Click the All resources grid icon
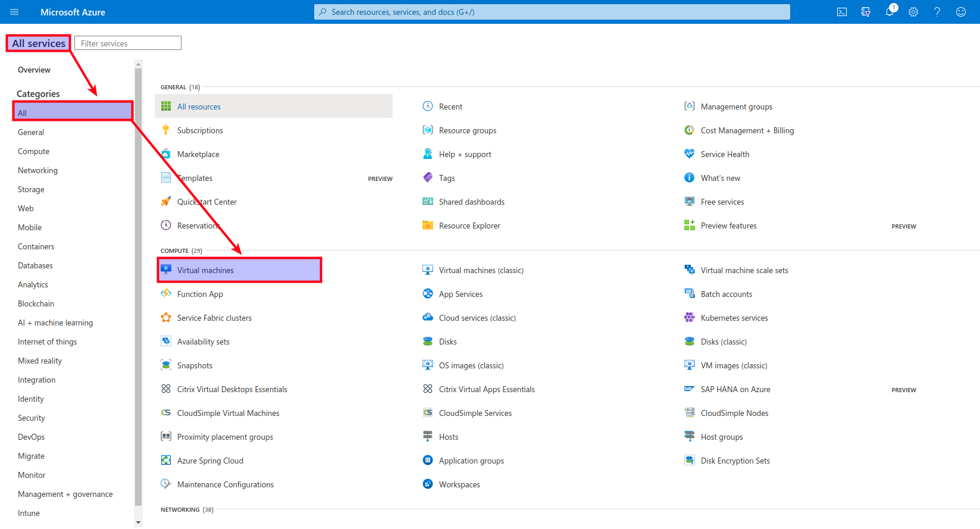Screen dimensions: 980x529 [166, 106]
